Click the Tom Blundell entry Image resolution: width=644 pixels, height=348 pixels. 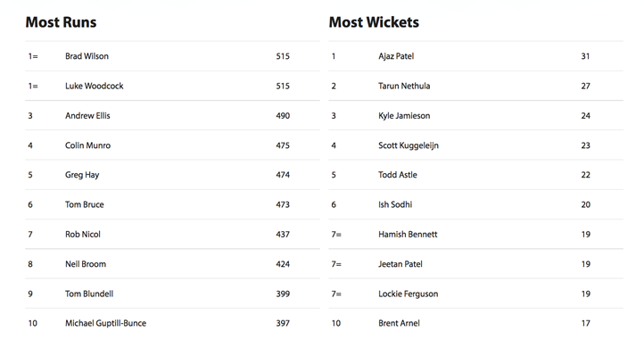click(89, 294)
